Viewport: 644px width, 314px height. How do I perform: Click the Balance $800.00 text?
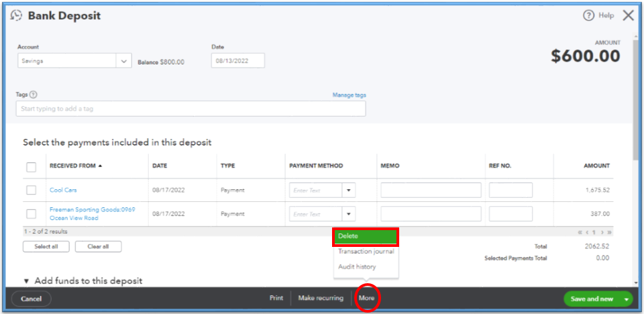tap(161, 62)
